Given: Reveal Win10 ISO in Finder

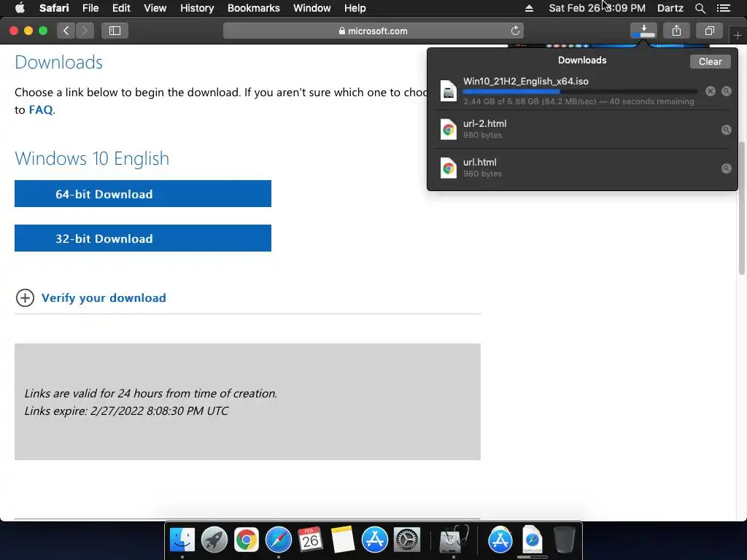Looking at the screenshot, I should pyautogui.click(x=726, y=91).
